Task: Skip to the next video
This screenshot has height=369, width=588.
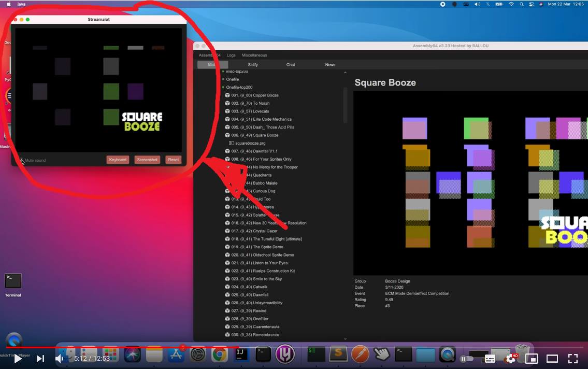Action: (40, 359)
